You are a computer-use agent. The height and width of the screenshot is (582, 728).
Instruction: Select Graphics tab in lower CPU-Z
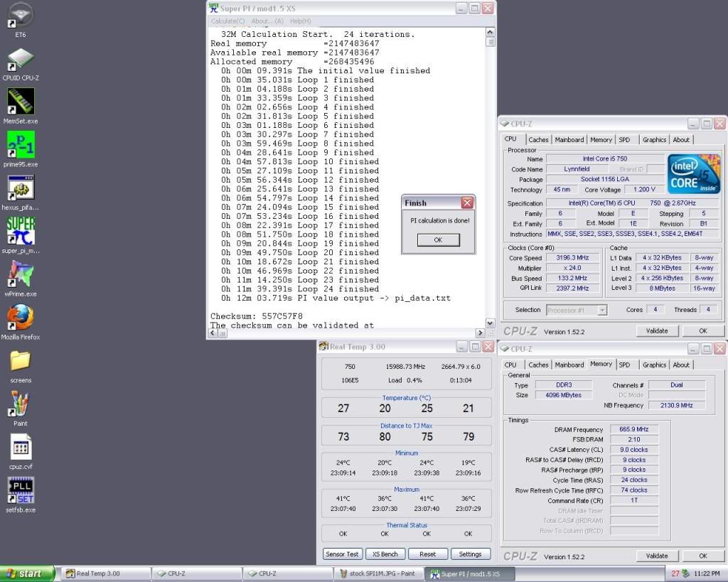click(654, 365)
